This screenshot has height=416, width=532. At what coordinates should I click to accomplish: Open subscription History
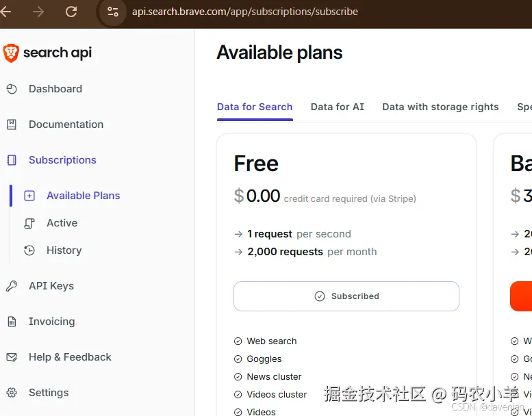[64, 250]
